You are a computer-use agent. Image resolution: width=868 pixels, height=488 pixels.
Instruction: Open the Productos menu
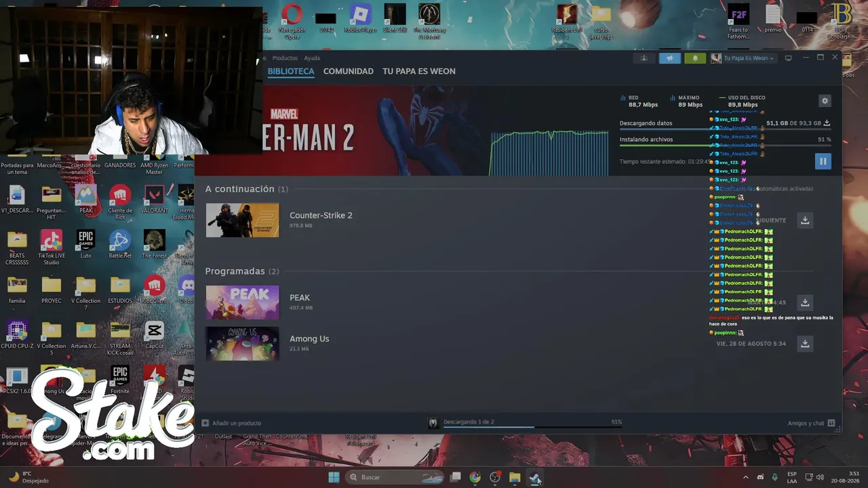point(285,58)
